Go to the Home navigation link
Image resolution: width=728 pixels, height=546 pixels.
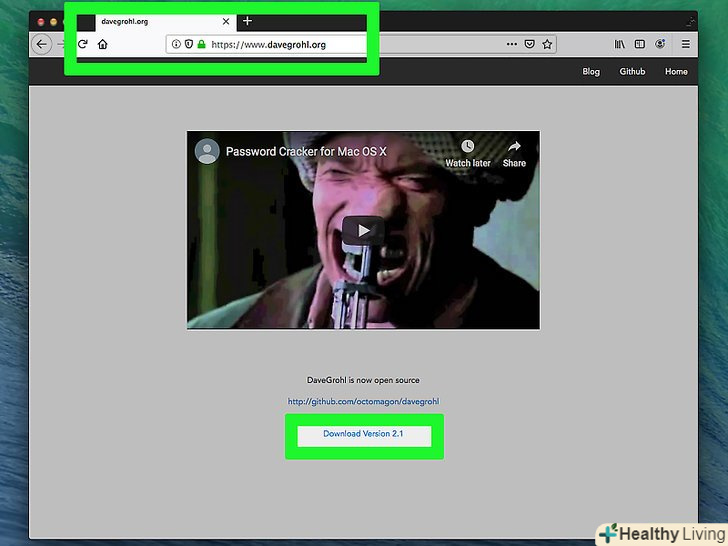click(676, 72)
